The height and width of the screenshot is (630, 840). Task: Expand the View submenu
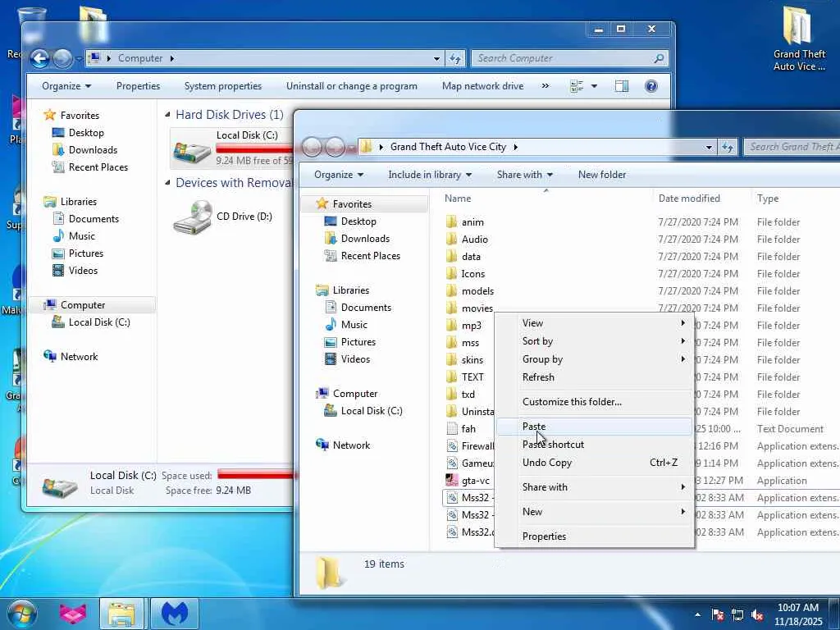594,323
